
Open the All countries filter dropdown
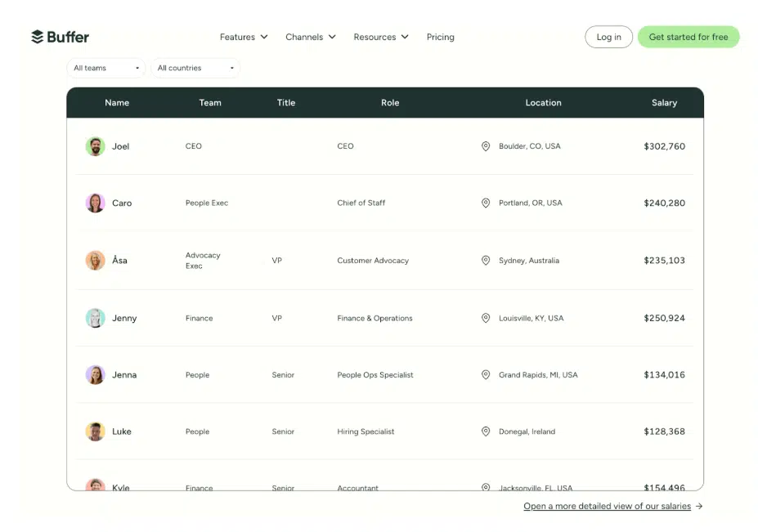pyautogui.click(x=195, y=68)
